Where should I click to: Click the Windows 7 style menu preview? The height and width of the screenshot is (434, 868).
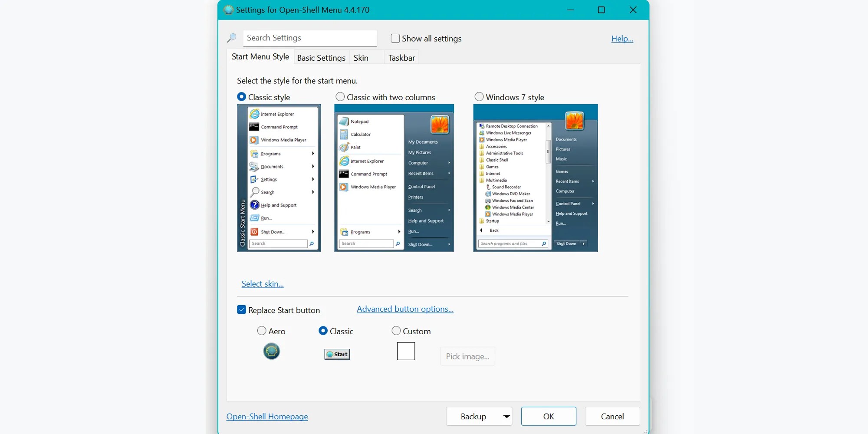click(535, 178)
